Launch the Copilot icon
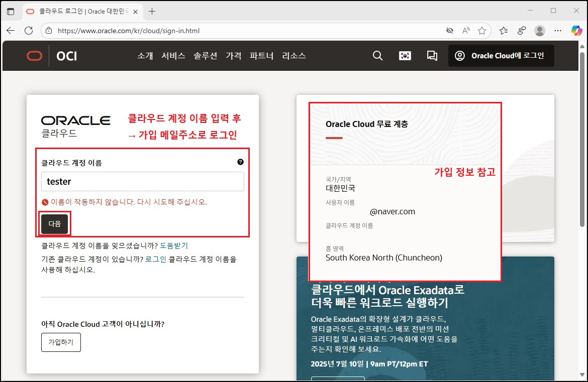The width and height of the screenshot is (588, 382). (x=577, y=31)
